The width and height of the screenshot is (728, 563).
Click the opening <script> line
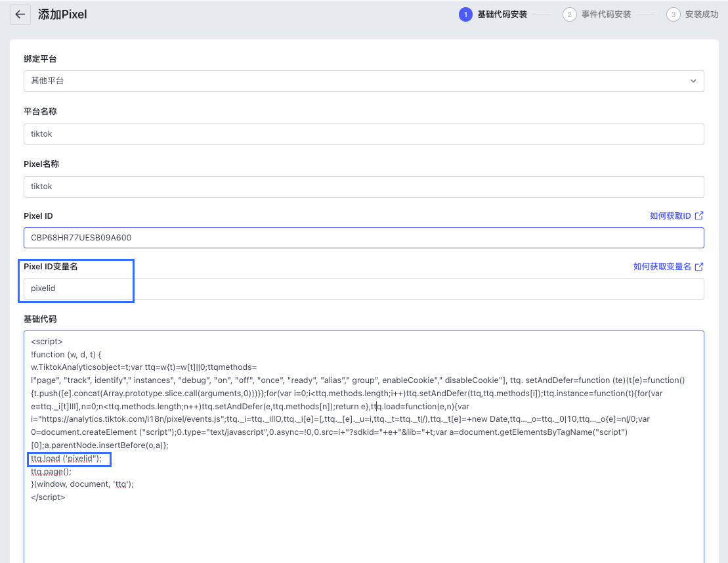tap(47, 342)
